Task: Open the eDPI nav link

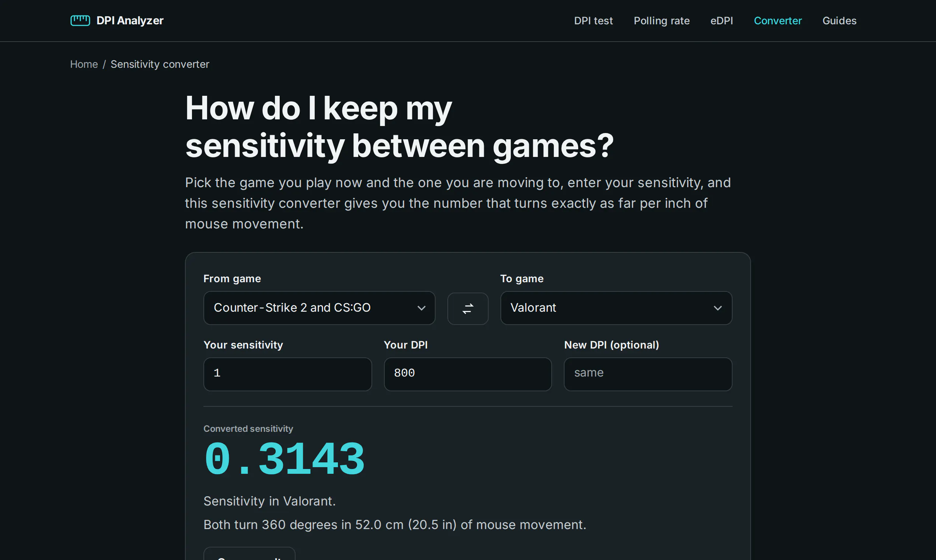Action: tap(722, 21)
